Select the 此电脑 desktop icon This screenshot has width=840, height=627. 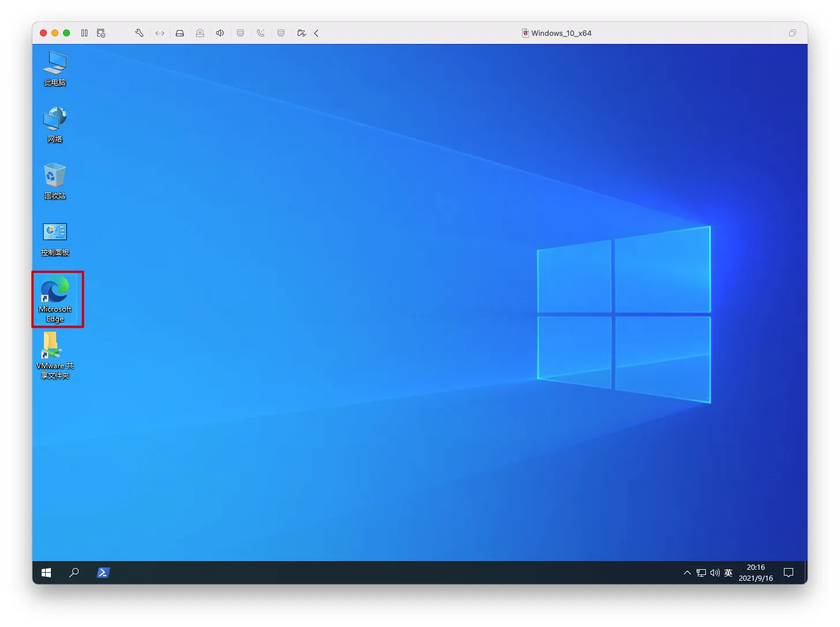(x=55, y=68)
